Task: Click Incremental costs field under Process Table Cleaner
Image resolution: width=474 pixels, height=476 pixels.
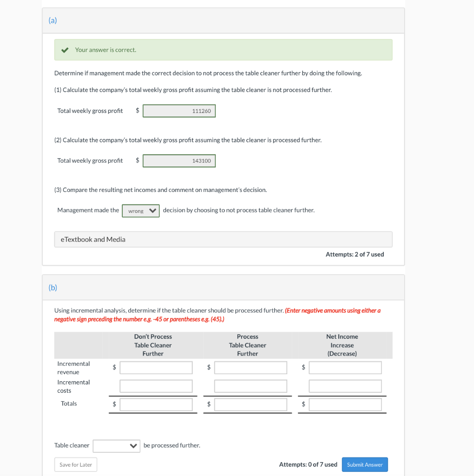Action: point(250,386)
